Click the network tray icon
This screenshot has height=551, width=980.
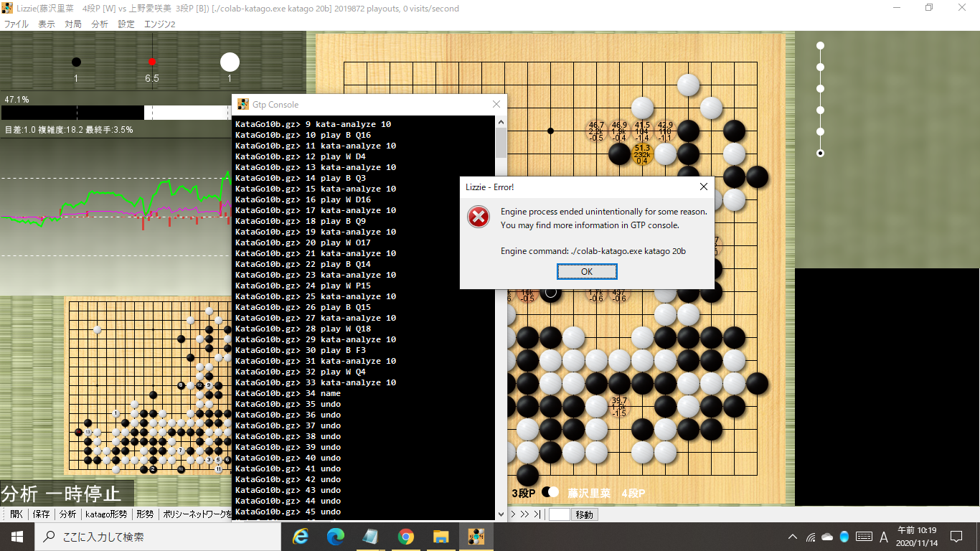(811, 537)
